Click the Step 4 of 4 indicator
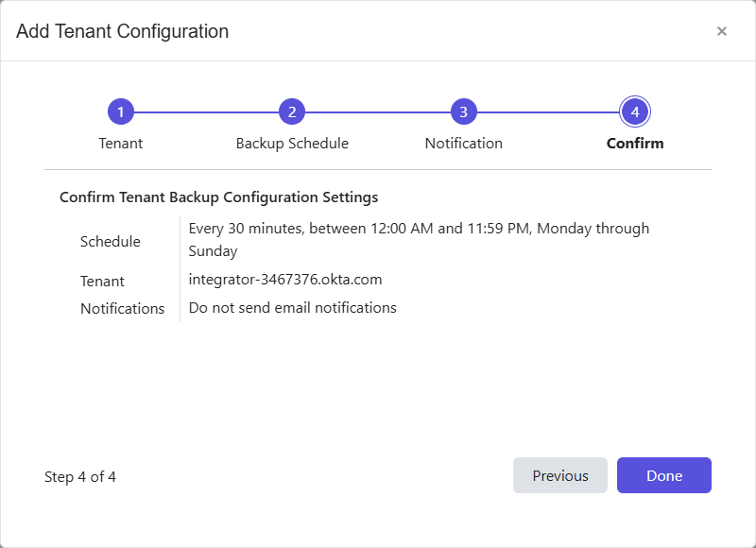 click(x=80, y=476)
